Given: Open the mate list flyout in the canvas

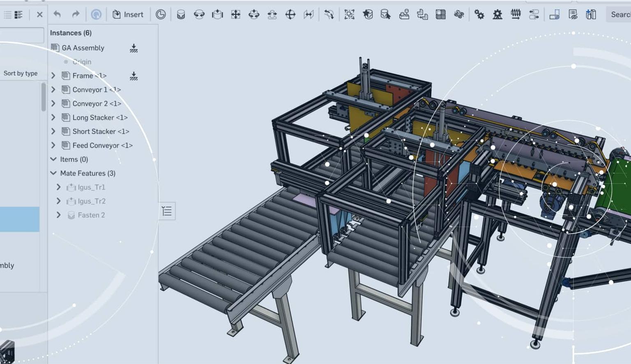Looking at the screenshot, I should (167, 211).
